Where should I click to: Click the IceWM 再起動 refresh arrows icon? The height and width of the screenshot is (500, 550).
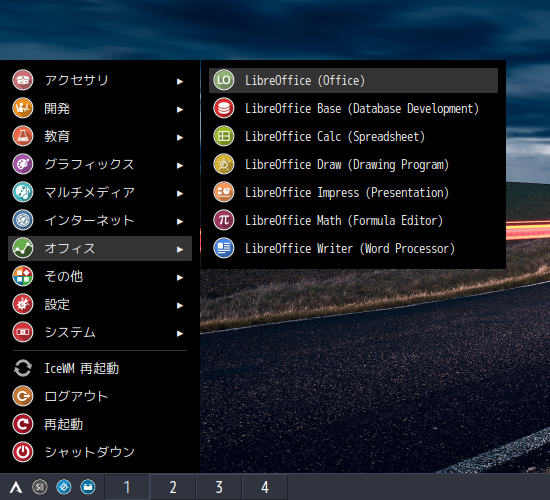23,368
